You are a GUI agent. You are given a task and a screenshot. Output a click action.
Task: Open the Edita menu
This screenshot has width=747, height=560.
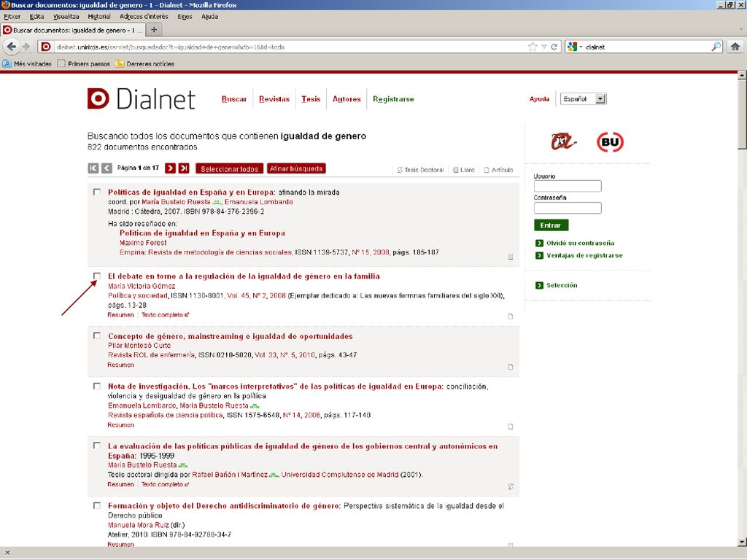pyautogui.click(x=36, y=16)
